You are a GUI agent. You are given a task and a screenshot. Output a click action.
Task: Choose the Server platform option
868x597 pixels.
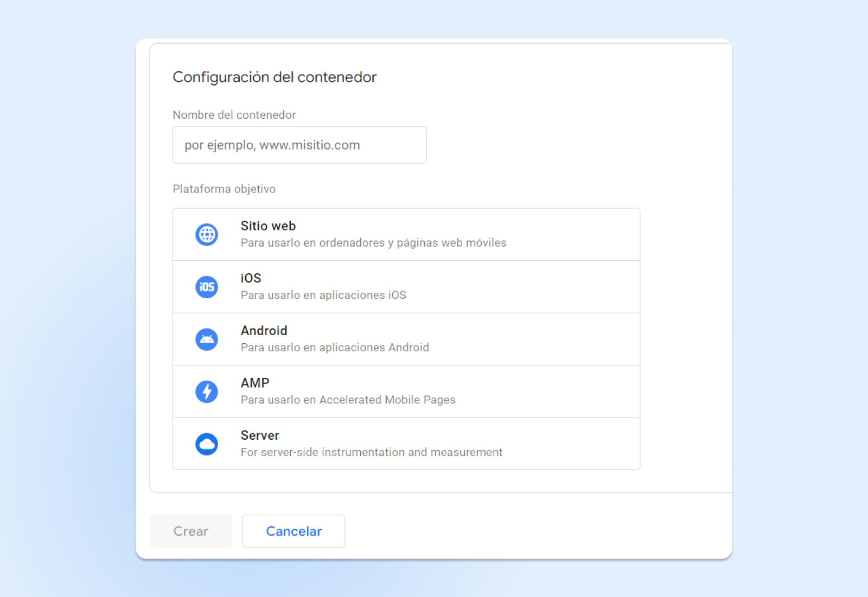(260, 435)
